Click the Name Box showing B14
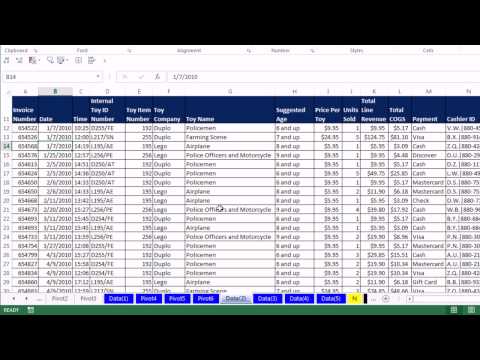This screenshot has height=360, width=480. point(49,77)
